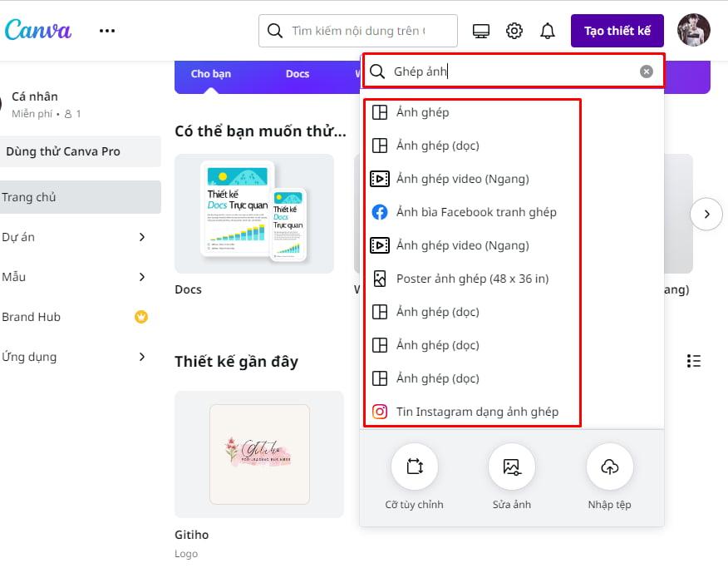The image size is (728, 568).
Task: Click the 'Gitiho' design title
Action: pos(191,535)
